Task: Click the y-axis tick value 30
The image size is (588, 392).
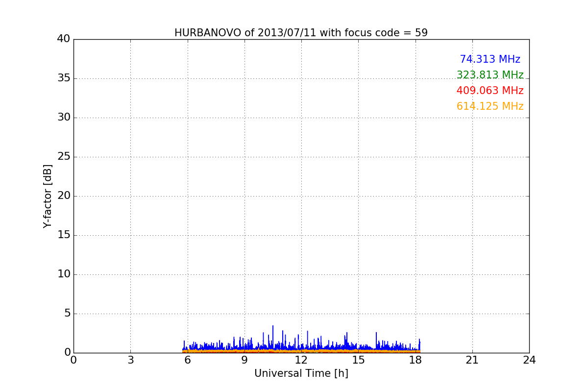Action: (64, 118)
